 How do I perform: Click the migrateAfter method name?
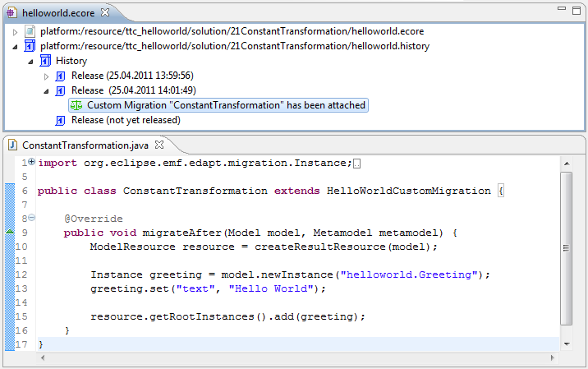point(181,233)
